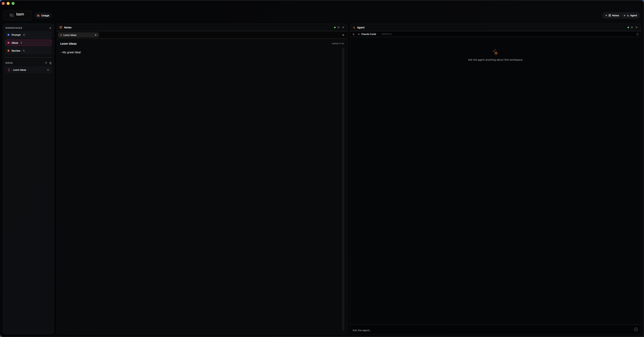644x337 pixels.
Task: Click the 'edited in 0s' status text
Action: 338,44
